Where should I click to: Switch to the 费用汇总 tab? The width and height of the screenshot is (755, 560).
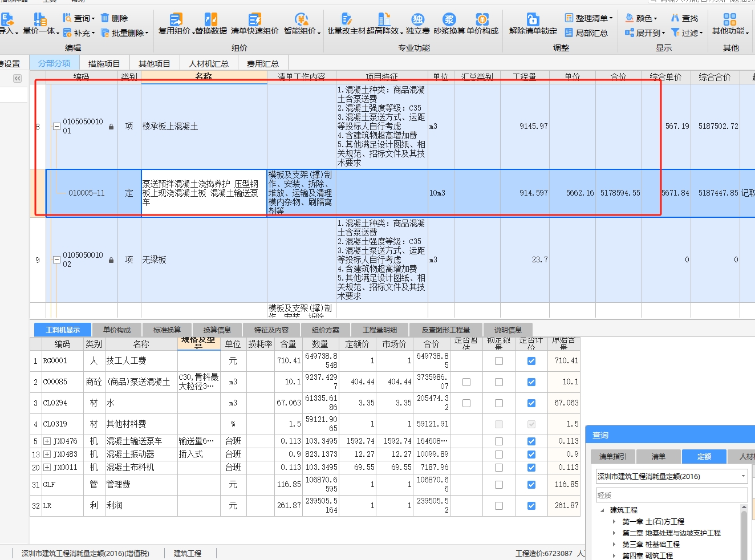pos(263,64)
